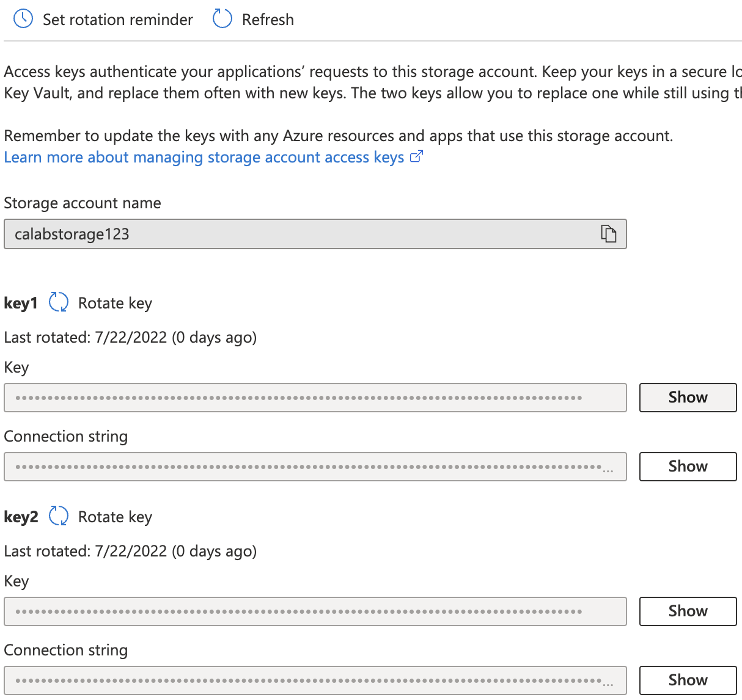Click the rotate icon next to key2
The height and width of the screenshot is (700, 742).
click(59, 516)
